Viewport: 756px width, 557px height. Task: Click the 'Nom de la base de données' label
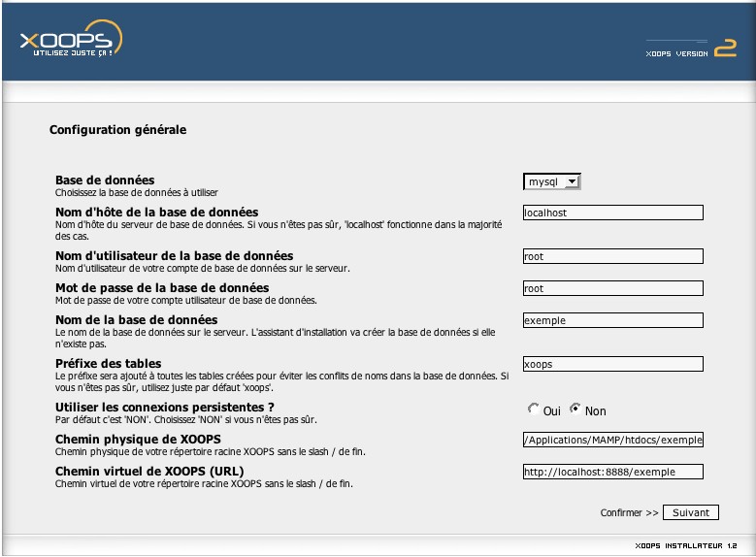pyautogui.click(x=137, y=319)
